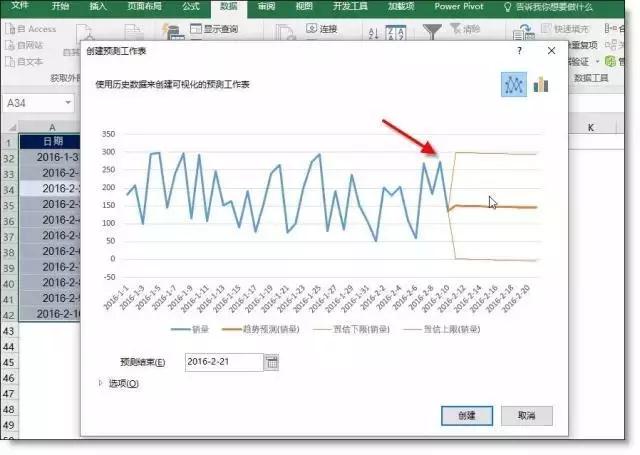Select column A header
Screen dimensions: 640x455
tap(50, 127)
